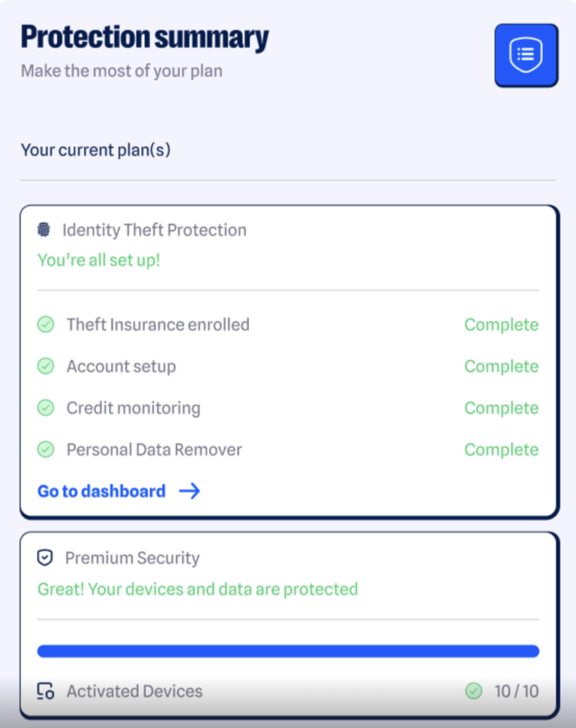Click the fingerprint Identity Theft Protection icon
Viewport: 576px width, 728px height.
tap(44, 230)
